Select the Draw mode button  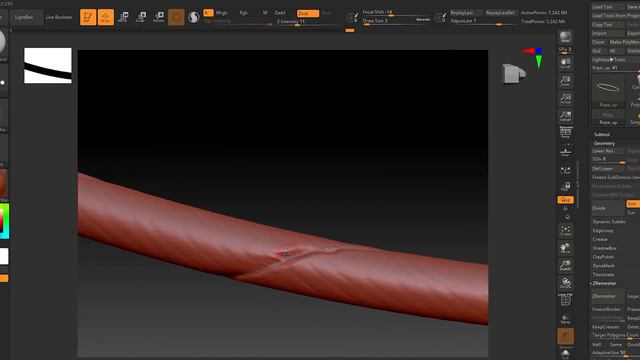(106, 17)
